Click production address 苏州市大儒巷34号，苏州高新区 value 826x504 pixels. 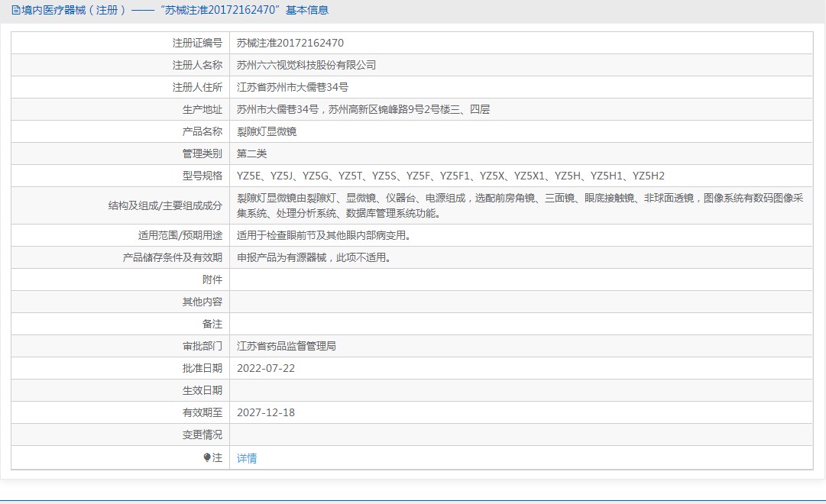(363, 109)
